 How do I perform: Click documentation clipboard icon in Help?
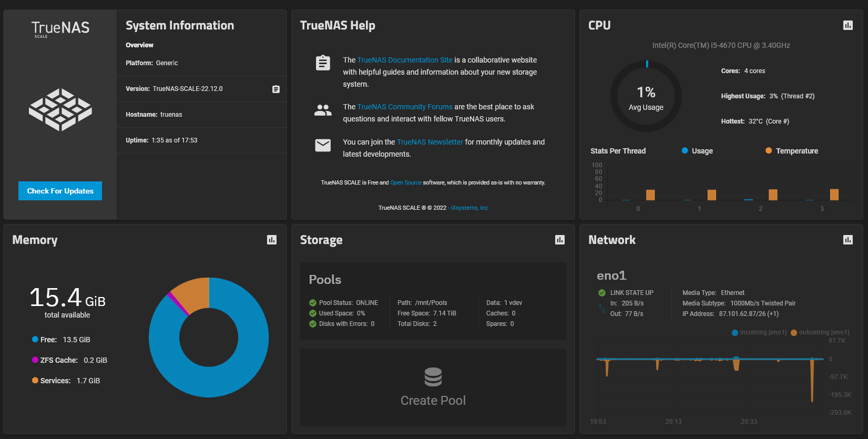[x=323, y=63]
